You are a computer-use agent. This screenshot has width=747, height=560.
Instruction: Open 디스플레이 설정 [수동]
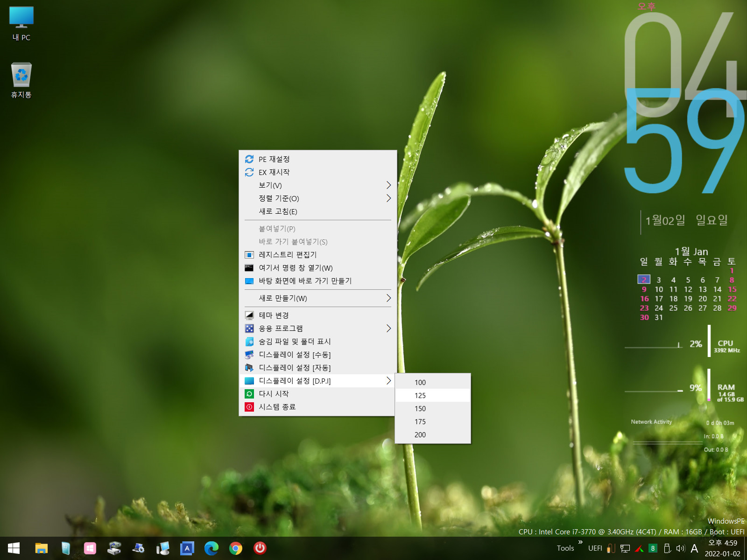click(317, 355)
